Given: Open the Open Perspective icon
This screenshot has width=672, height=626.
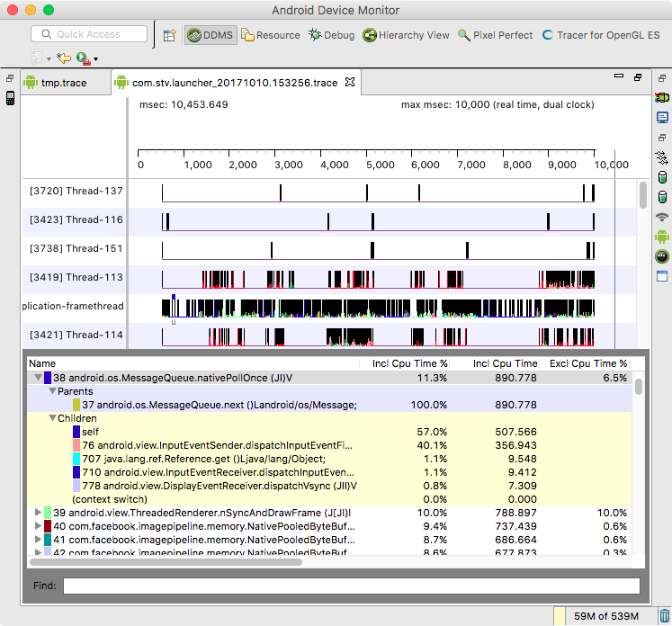Looking at the screenshot, I should (169, 35).
